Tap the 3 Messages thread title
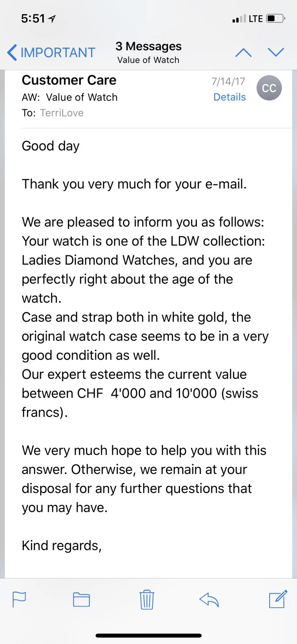Screen dimensions: 297x644 tap(148, 46)
